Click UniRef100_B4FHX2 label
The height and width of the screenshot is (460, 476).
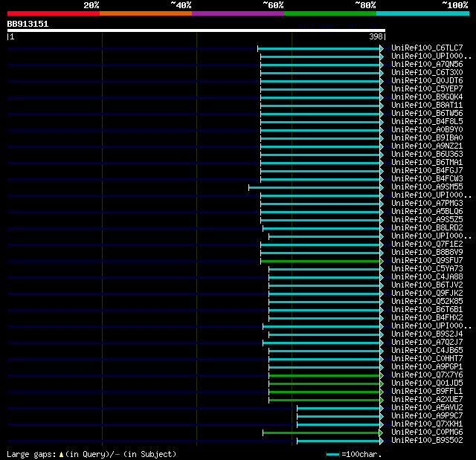pos(427,318)
